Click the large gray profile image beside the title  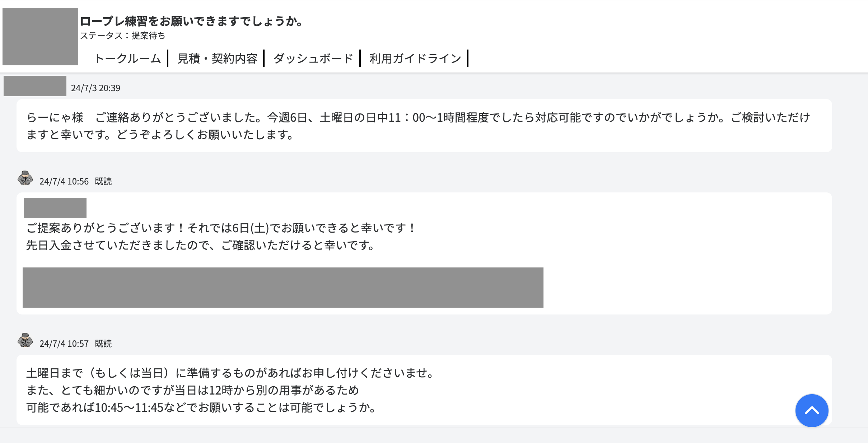[x=40, y=37]
